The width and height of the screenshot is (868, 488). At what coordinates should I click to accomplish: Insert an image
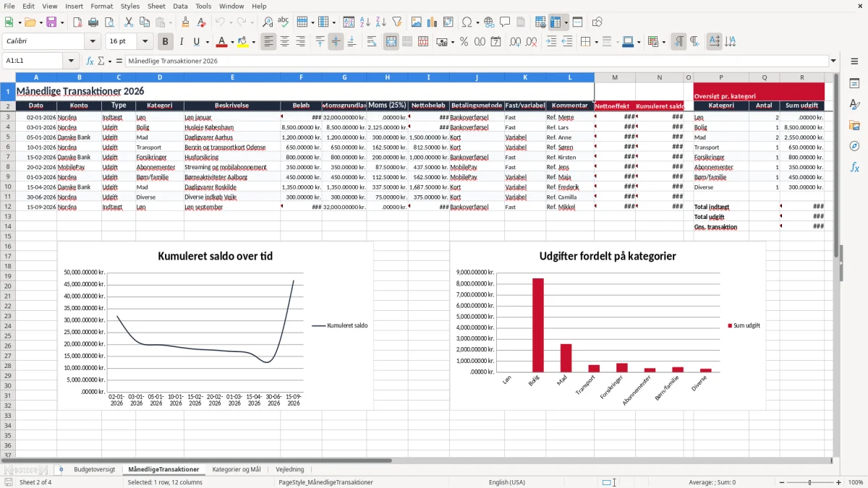(x=416, y=22)
